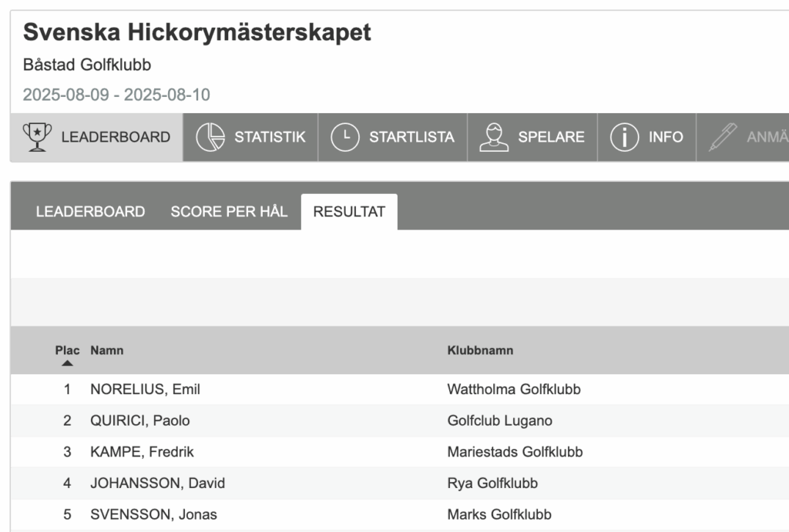This screenshot has height=532, width=789.
Task: Sort by the Namn column header
Action: coord(106,350)
